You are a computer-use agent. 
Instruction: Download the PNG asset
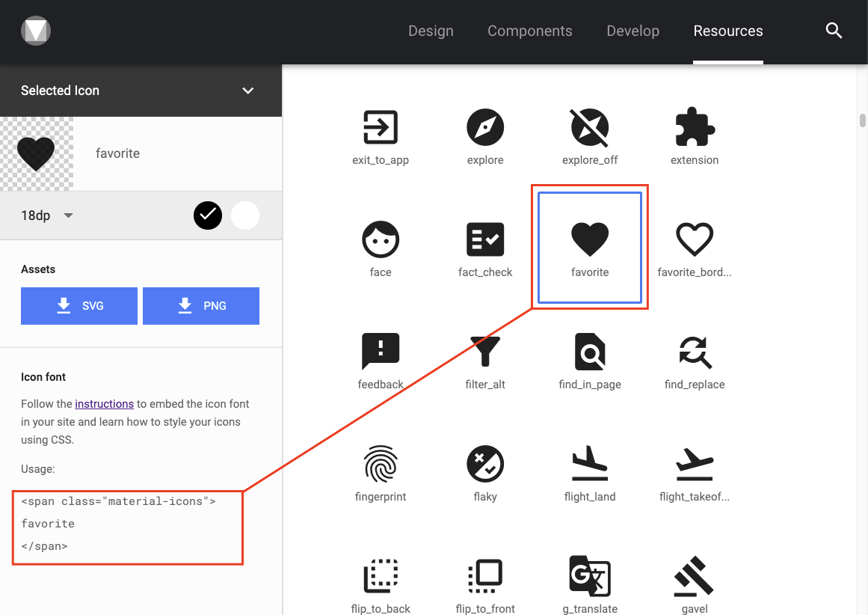[x=201, y=306]
